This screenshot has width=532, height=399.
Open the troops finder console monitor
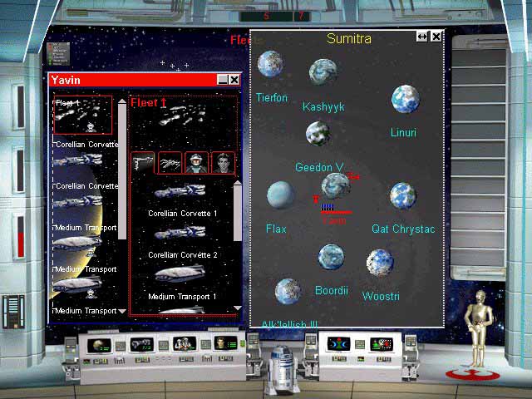tap(185, 344)
